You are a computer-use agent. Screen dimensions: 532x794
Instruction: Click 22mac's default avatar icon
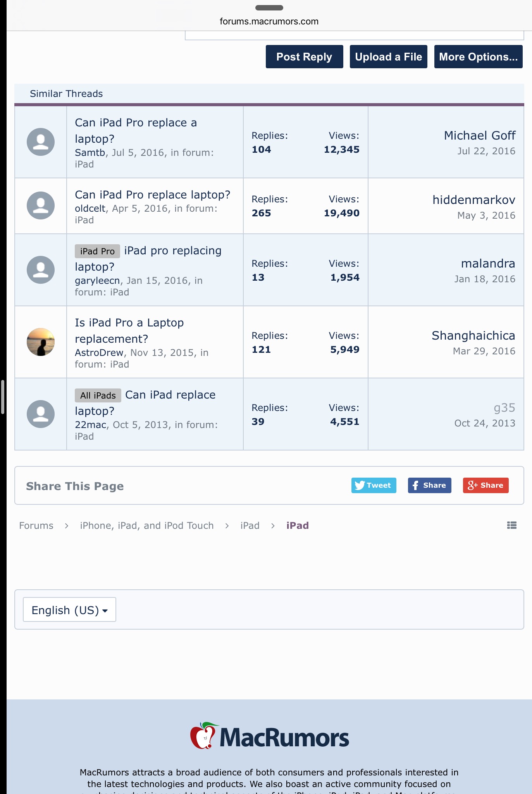click(41, 414)
